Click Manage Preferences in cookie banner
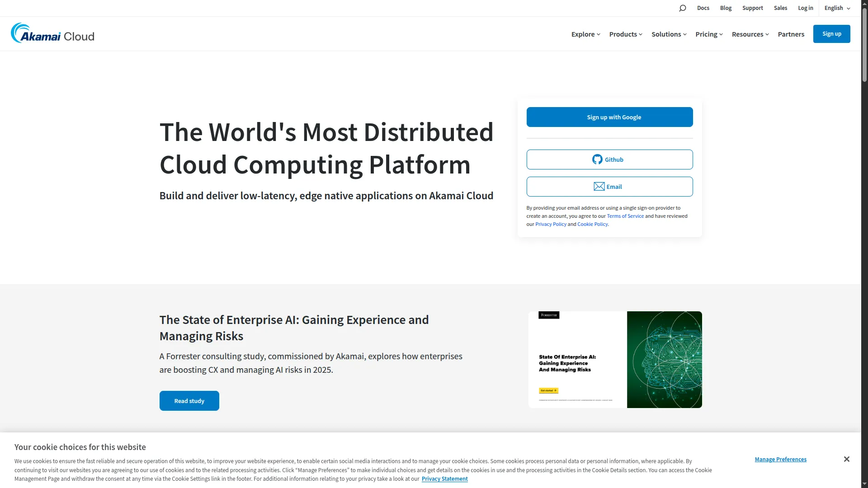The height and width of the screenshot is (488, 868). click(x=780, y=460)
